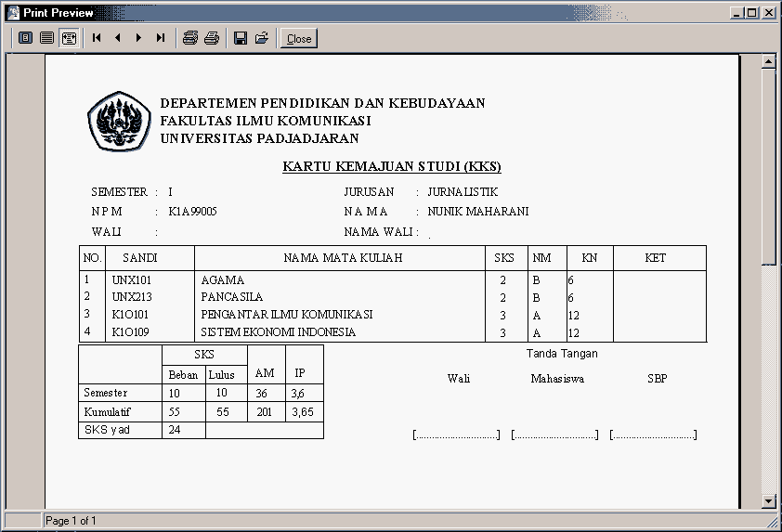Image resolution: width=782 pixels, height=532 pixels.
Task: Click the Print Preview title bar icon
Action: tap(13, 12)
